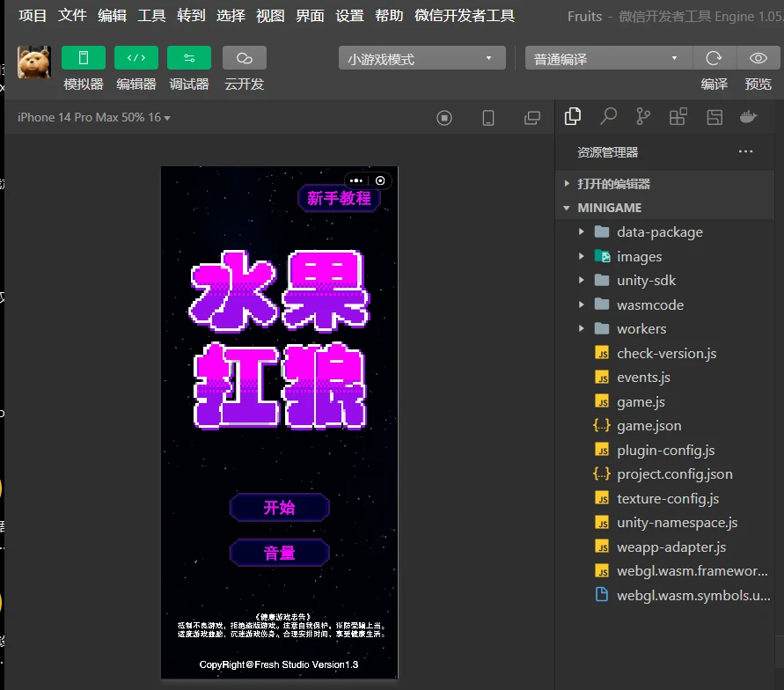Open the source control branch icon
This screenshot has width=784, height=690.
(643, 117)
